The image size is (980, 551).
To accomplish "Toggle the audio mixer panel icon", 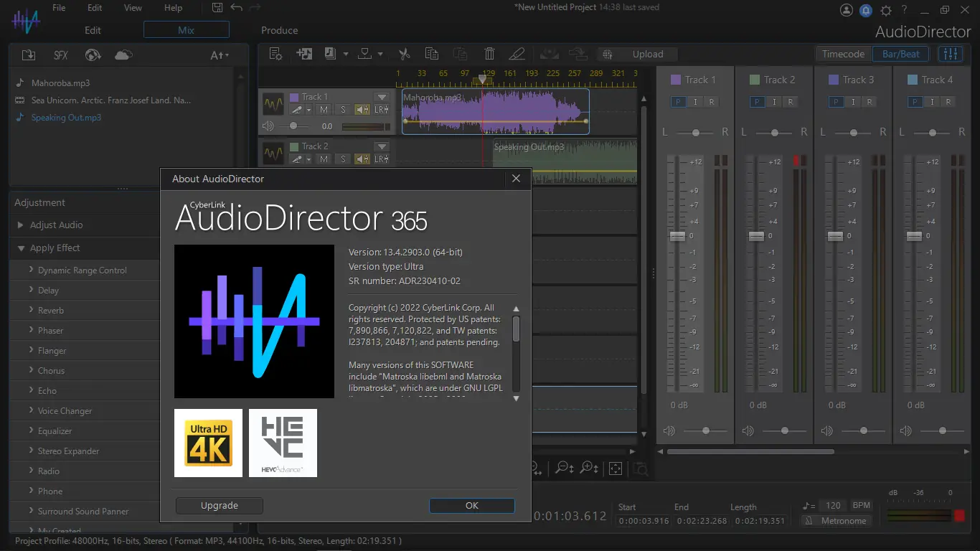I will (951, 54).
